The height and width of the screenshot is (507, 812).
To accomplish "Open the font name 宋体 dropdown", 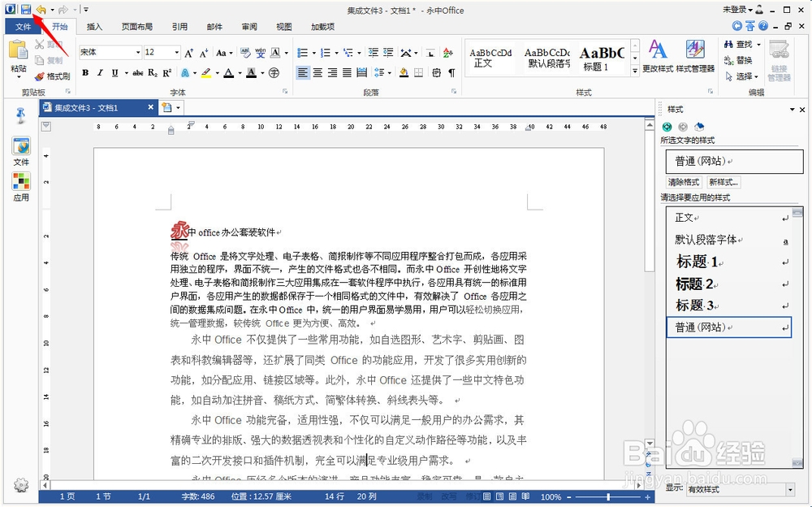I will [138, 52].
